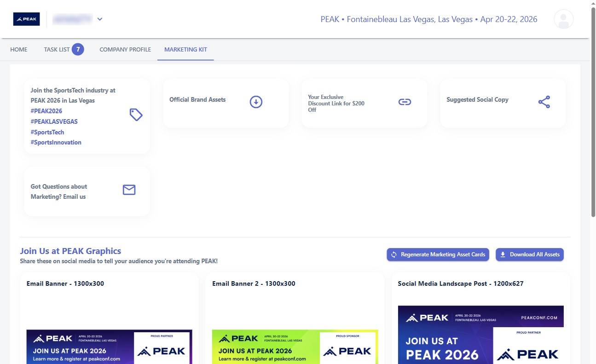This screenshot has width=596, height=364.
Task: Click Regenerate Marketing Asset Cards button
Action: tap(438, 254)
